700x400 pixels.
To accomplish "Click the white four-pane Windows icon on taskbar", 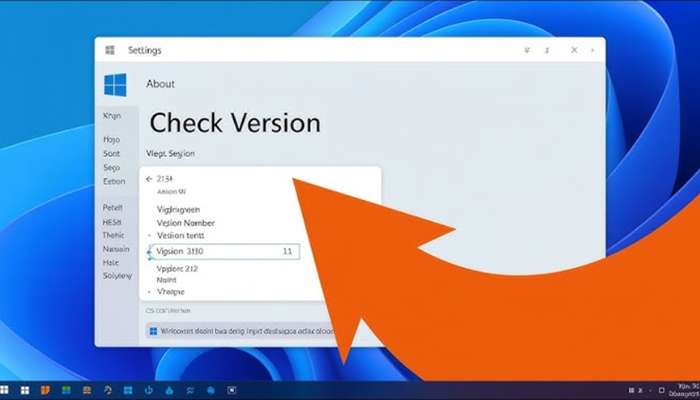I will (25, 391).
